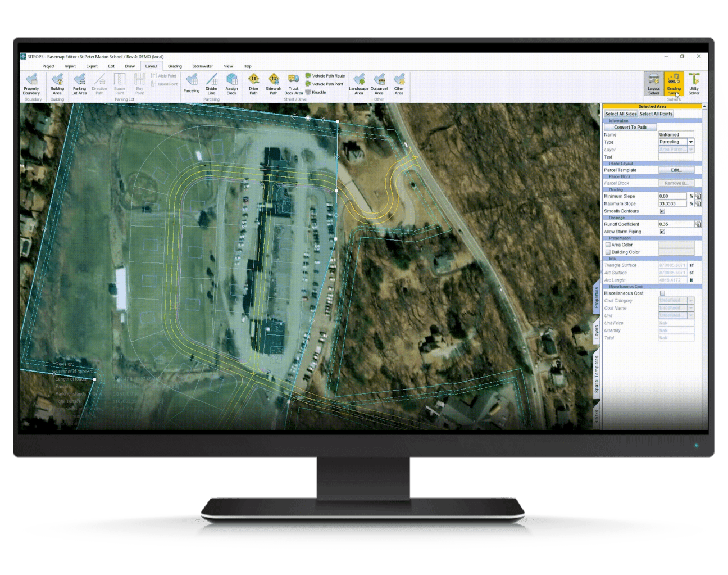
Task: Click the Aisle Point tool
Action: click(x=163, y=76)
